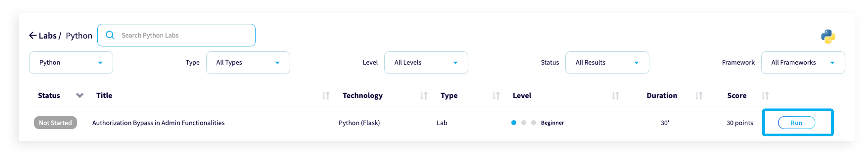Click the Beginner level dots indicator
This screenshot has height=161, width=868.
[523, 123]
